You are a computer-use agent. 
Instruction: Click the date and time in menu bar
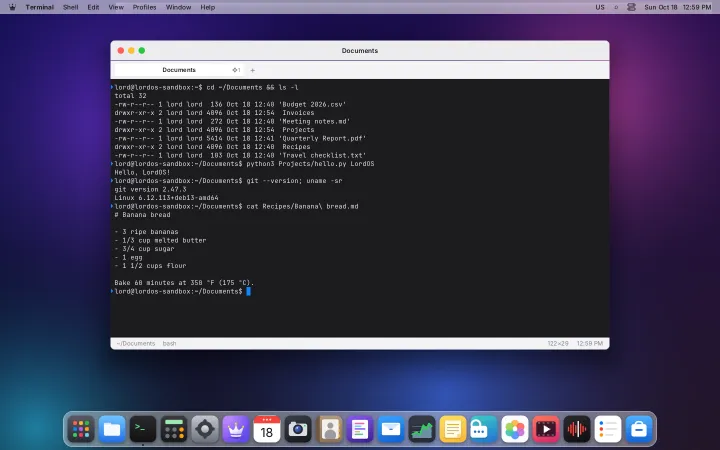click(678, 7)
